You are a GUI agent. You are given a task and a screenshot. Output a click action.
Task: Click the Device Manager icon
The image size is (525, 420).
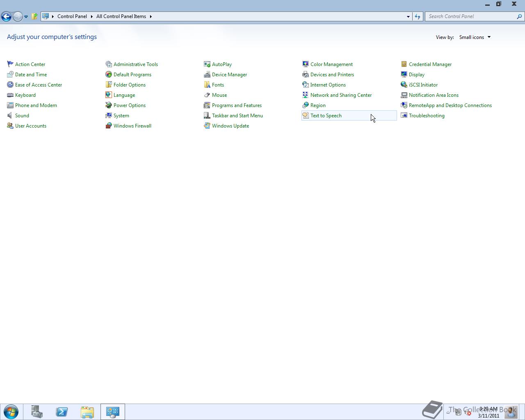coord(207,74)
